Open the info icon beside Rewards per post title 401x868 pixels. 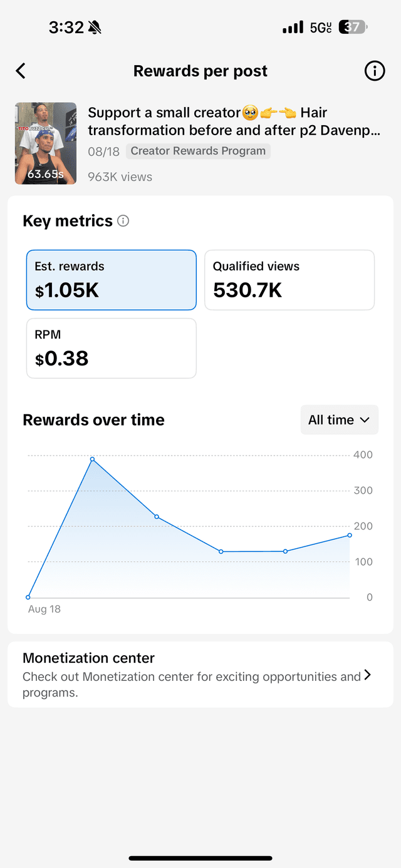click(375, 71)
